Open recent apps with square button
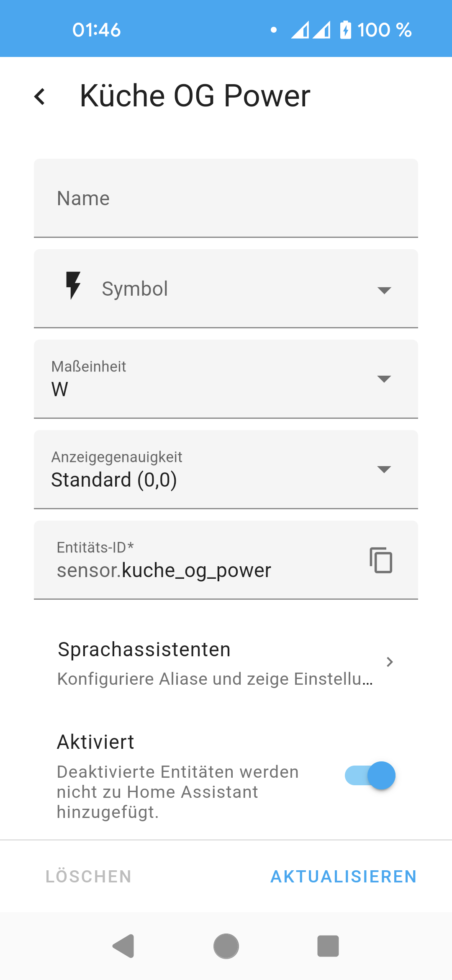The width and height of the screenshot is (452, 980). pyautogui.click(x=328, y=946)
